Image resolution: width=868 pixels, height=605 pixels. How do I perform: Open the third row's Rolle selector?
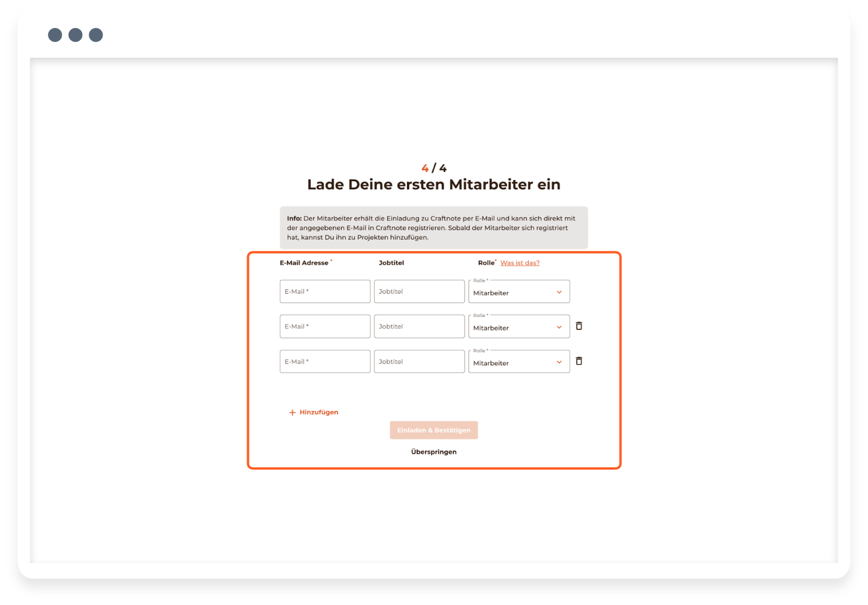519,362
